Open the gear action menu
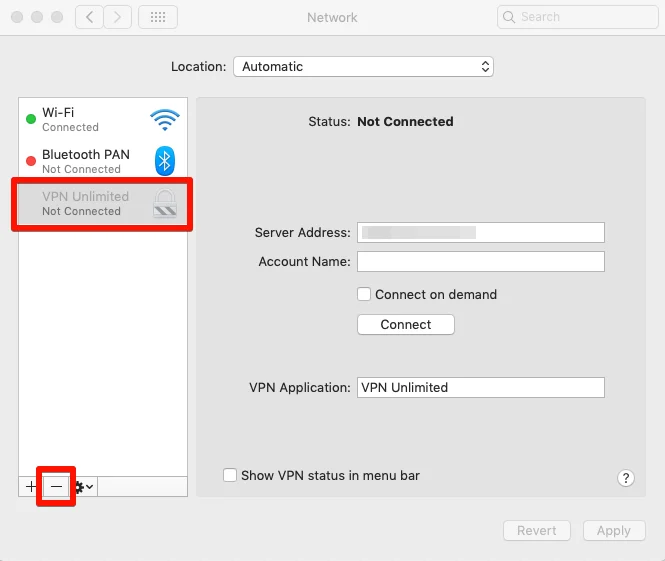The width and height of the screenshot is (665, 561). 84,486
